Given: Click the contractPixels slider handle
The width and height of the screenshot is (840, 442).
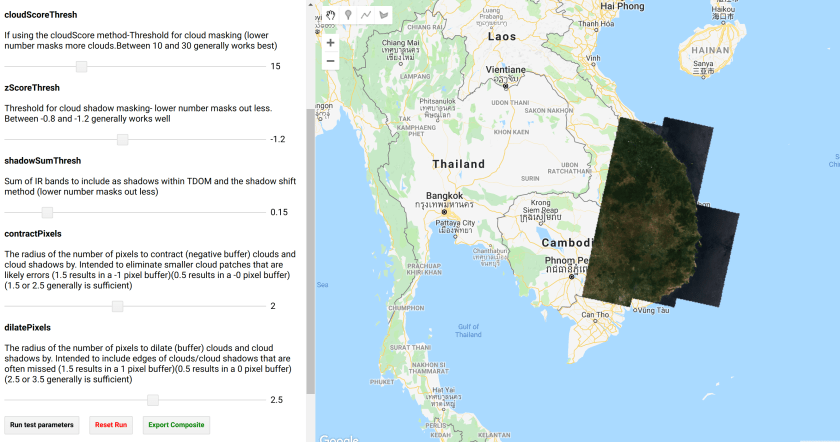Looking at the screenshot, I should click(117, 306).
